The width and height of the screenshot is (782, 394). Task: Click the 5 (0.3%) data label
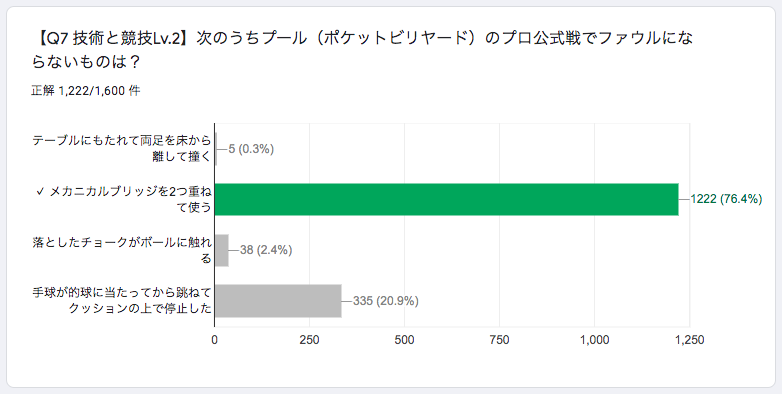(251, 149)
